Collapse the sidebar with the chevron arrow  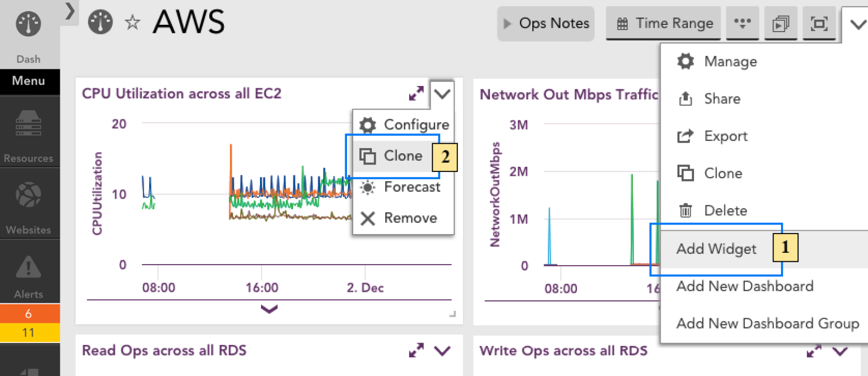tap(69, 10)
